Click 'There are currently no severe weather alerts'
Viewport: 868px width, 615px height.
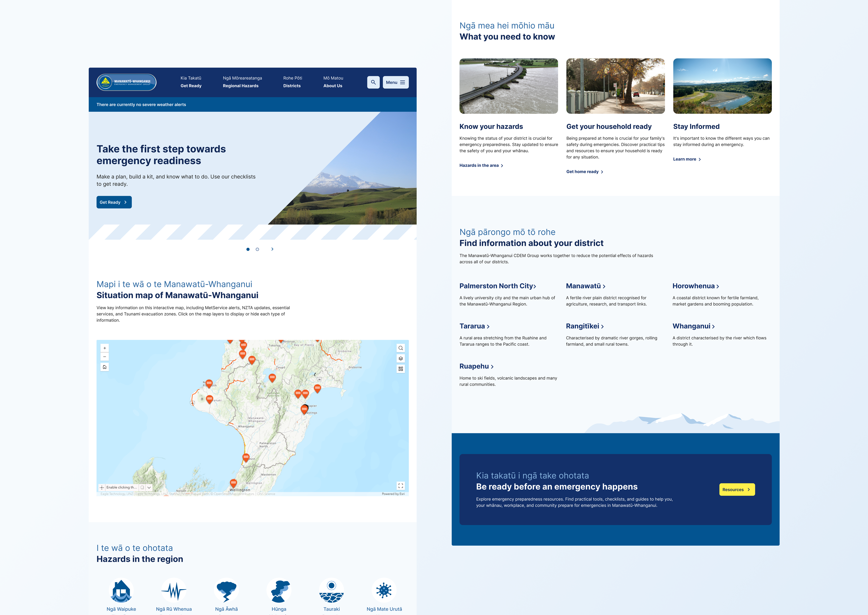(141, 105)
